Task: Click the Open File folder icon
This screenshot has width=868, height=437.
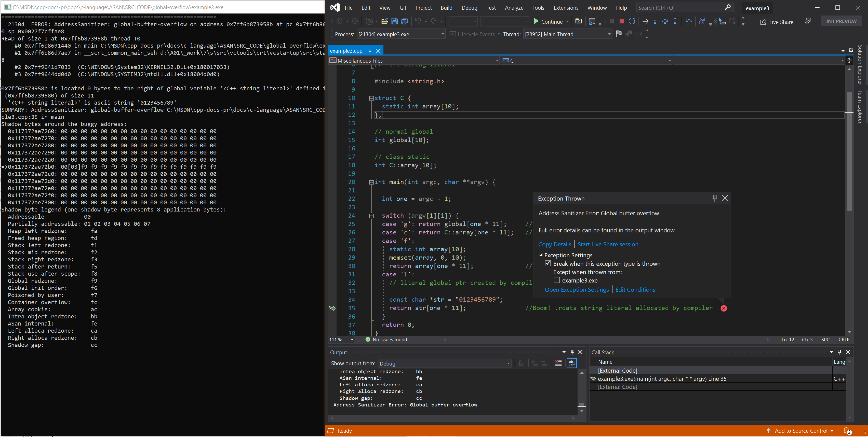Action: 384,22
